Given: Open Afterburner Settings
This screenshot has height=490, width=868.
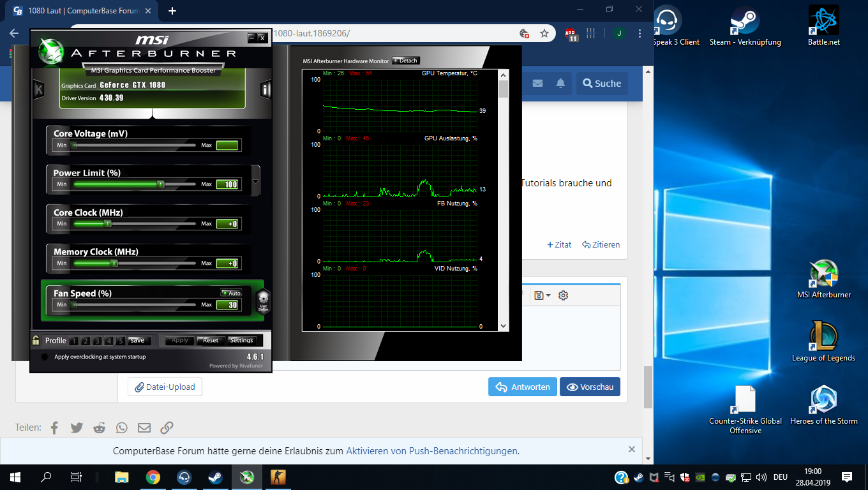Looking at the screenshot, I should click(x=241, y=340).
